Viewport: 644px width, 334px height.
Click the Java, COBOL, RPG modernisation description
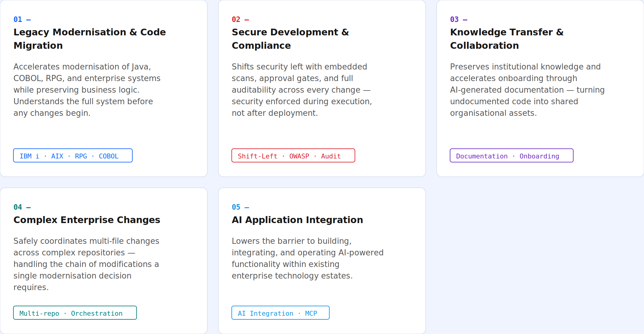(x=87, y=90)
